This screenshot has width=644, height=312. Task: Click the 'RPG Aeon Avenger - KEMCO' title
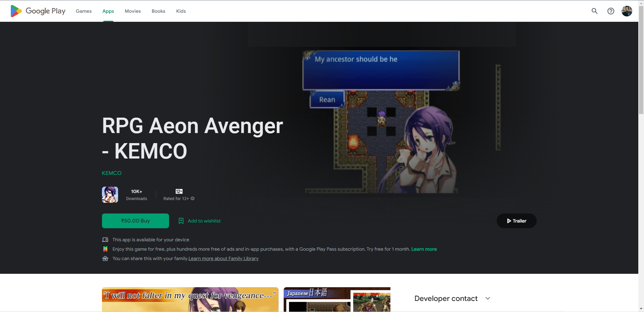(193, 138)
